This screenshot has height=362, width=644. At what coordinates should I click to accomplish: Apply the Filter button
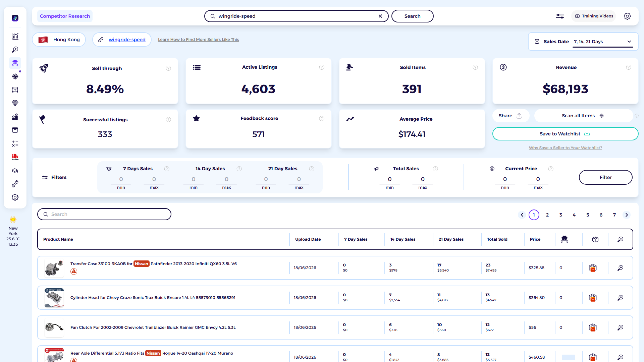click(x=605, y=177)
